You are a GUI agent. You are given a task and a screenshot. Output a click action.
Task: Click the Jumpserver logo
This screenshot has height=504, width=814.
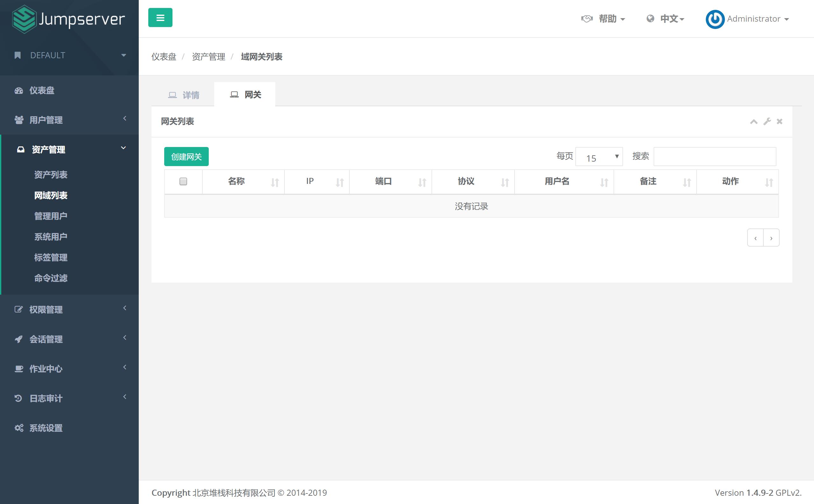pyautogui.click(x=68, y=19)
